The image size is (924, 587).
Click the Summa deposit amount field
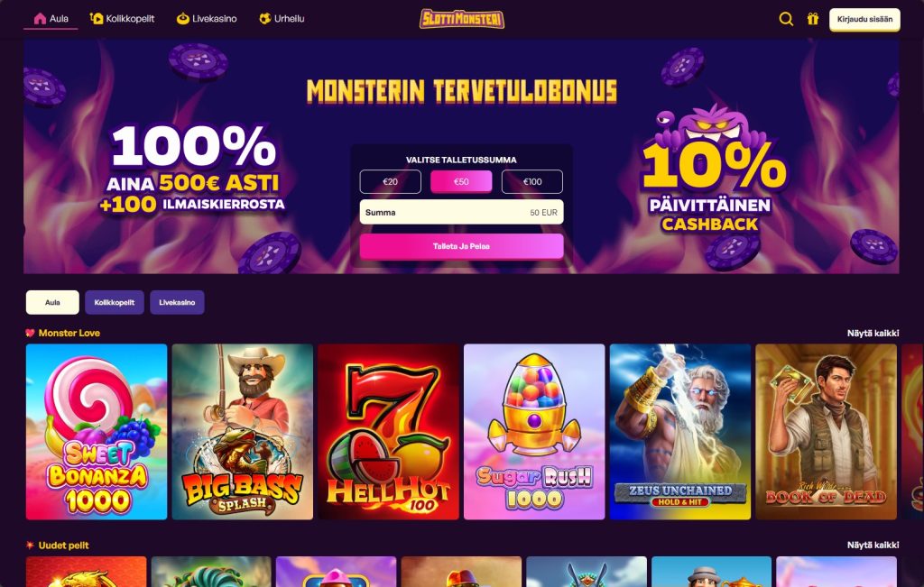[461, 212]
